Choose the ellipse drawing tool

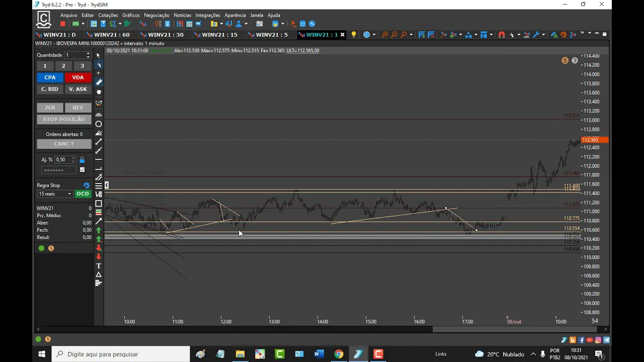click(99, 124)
